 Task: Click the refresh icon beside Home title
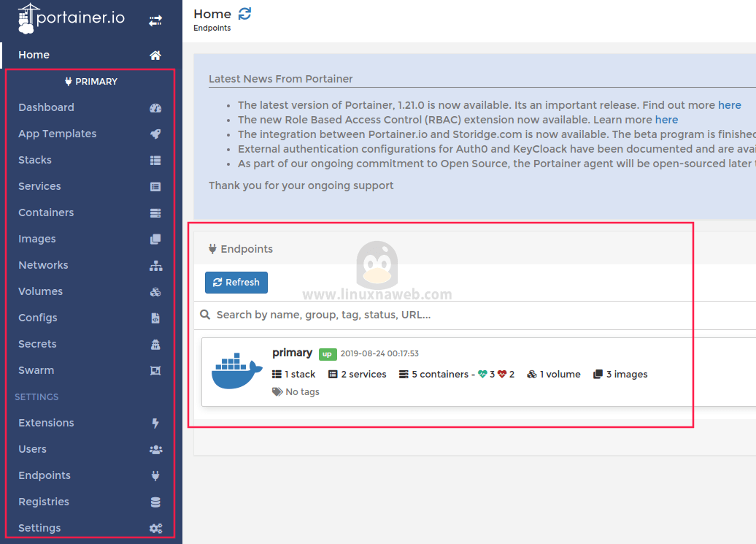[245, 13]
